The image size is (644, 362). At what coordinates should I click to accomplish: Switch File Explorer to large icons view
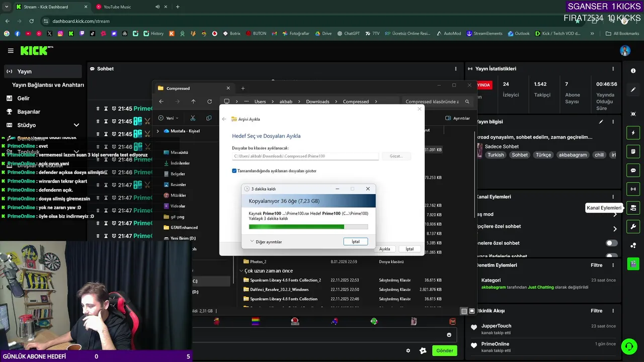click(x=472, y=311)
